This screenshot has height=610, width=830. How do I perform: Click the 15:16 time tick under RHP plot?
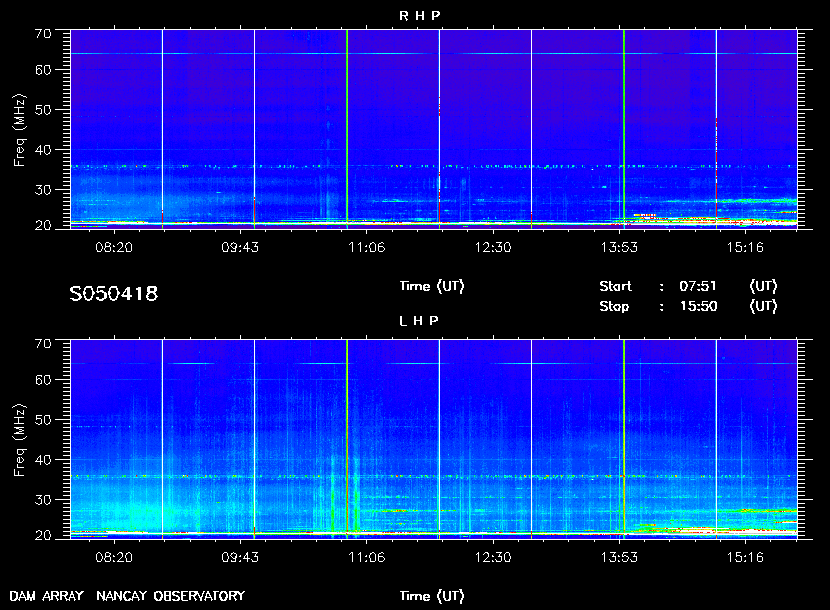745,247
